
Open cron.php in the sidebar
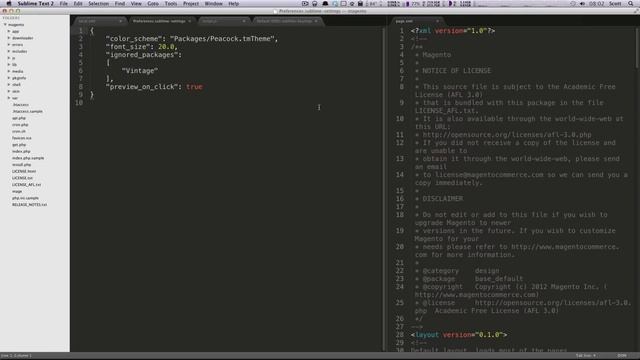(x=20, y=125)
